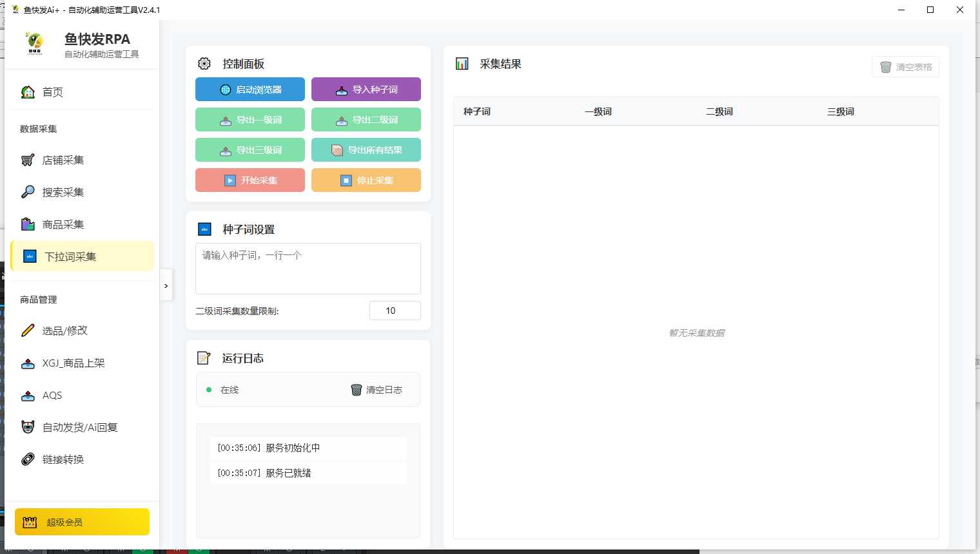This screenshot has width=980, height=554.
Task: Click the seed word input textarea
Action: click(x=308, y=269)
